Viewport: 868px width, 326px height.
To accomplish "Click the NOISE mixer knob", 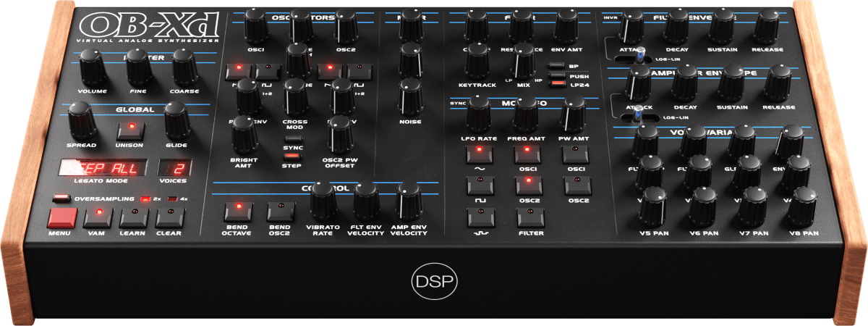I will (x=411, y=96).
